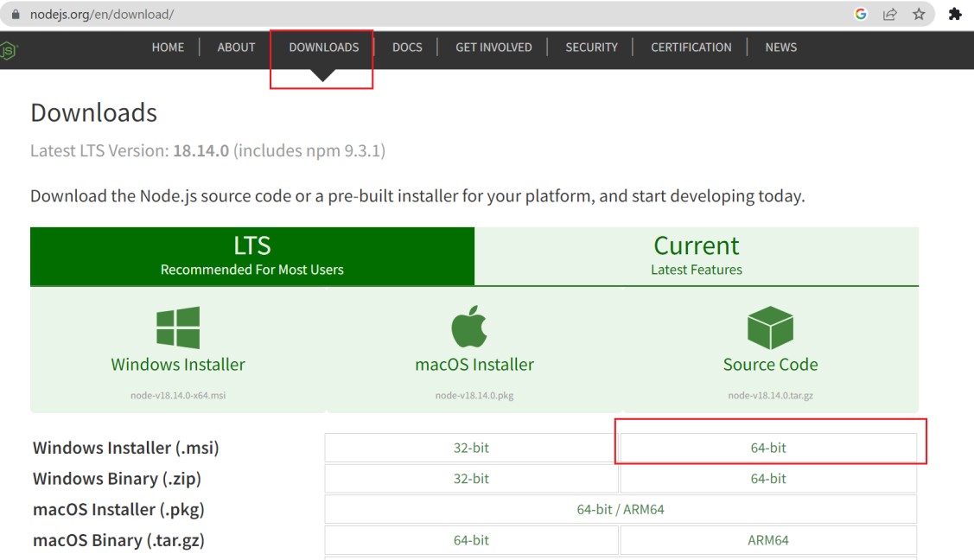Open Google Search via its address bar icon
The height and width of the screenshot is (560, 974).
pos(858,14)
